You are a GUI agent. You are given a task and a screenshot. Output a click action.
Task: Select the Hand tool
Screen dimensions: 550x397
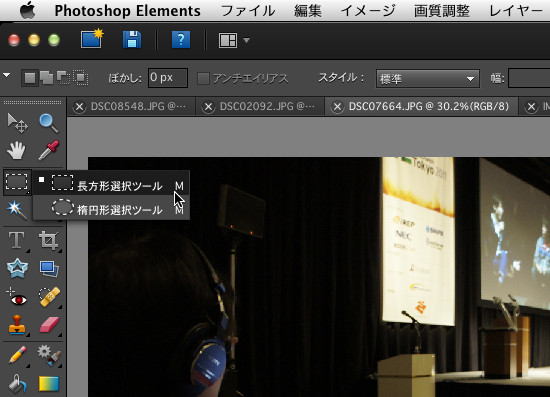click(16, 150)
